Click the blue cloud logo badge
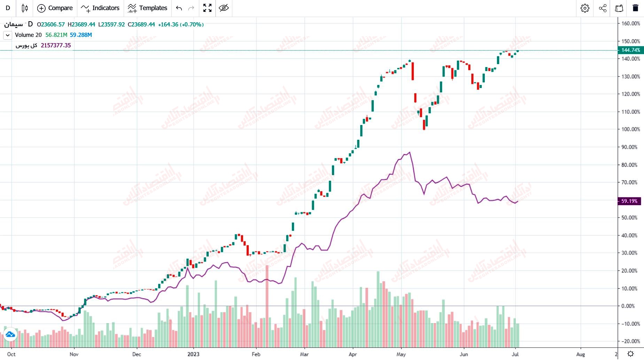 pyautogui.click(x=10, y=335)
